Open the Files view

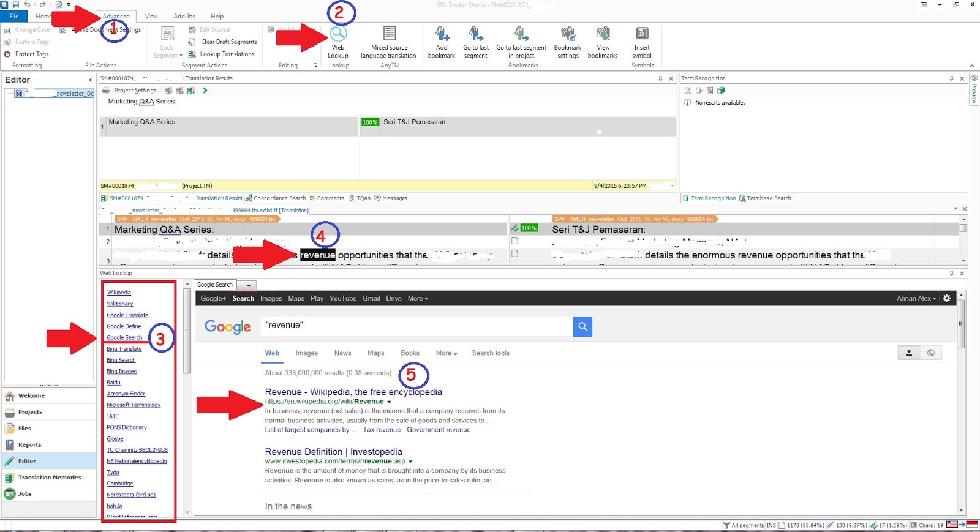(x=49, y=429)
